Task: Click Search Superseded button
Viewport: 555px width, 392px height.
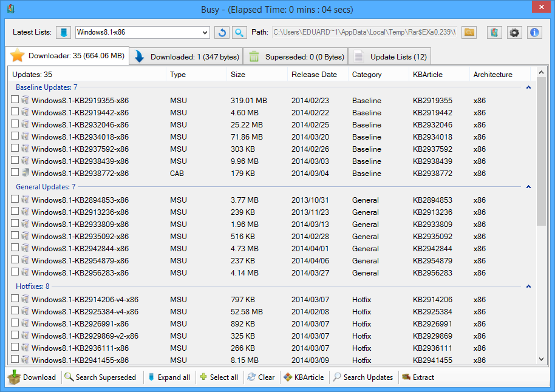Action: tap(101, 377)
